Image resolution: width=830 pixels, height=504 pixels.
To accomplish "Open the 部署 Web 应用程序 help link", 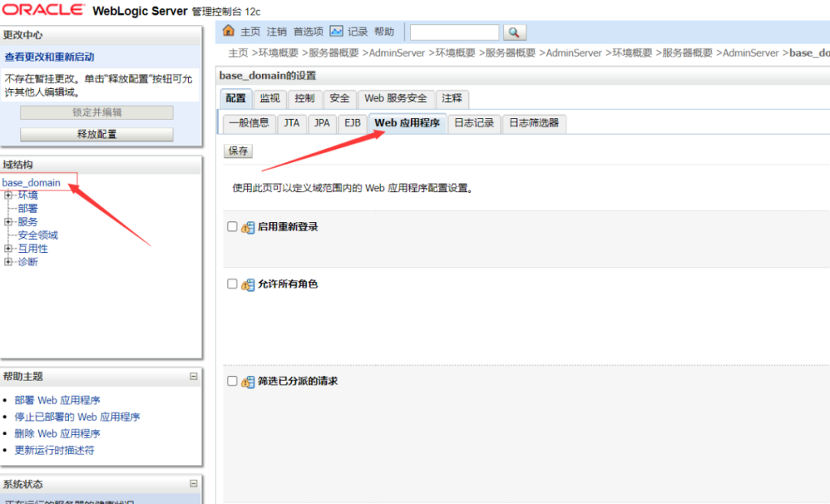I will point(57,400).
